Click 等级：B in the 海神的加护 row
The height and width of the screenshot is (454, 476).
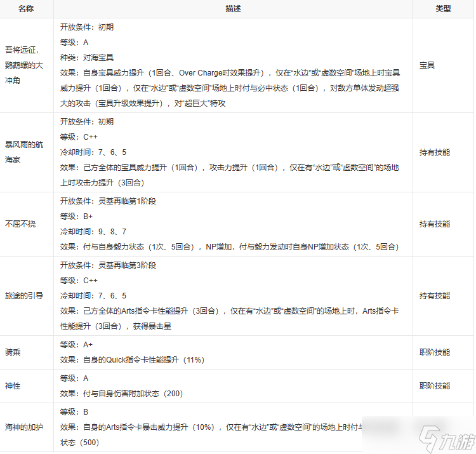click(74, 412)
